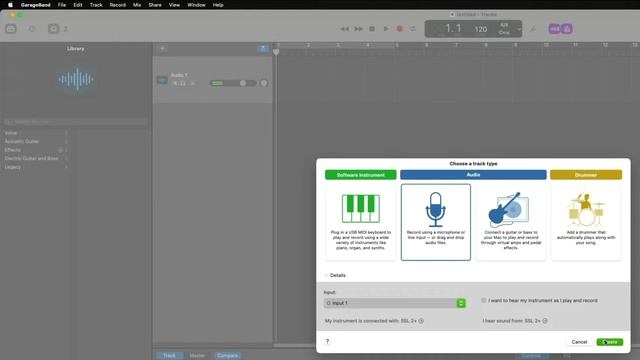Open the Input 1 dropdown
This screenshot has height=360, width=640.
tap(394, 303)
